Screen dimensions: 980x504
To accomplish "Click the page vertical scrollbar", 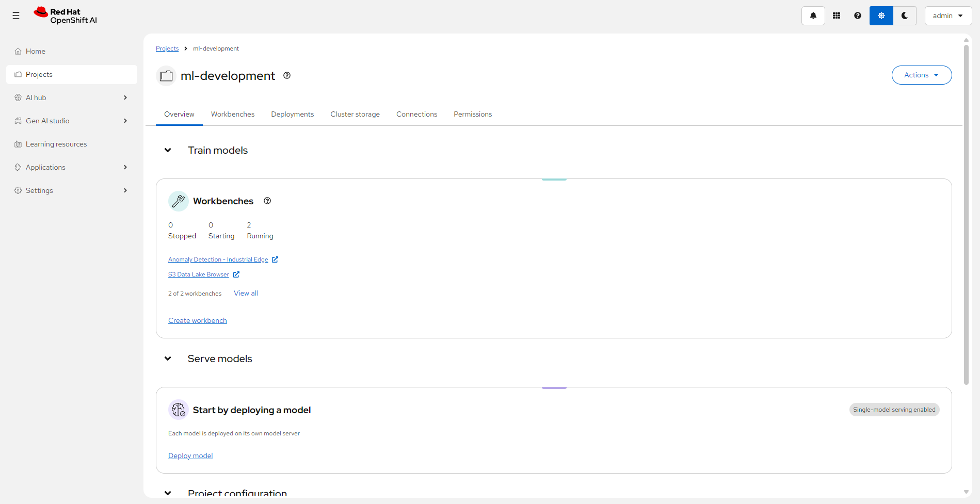I will pyautogui.click(x=966, y=215).
